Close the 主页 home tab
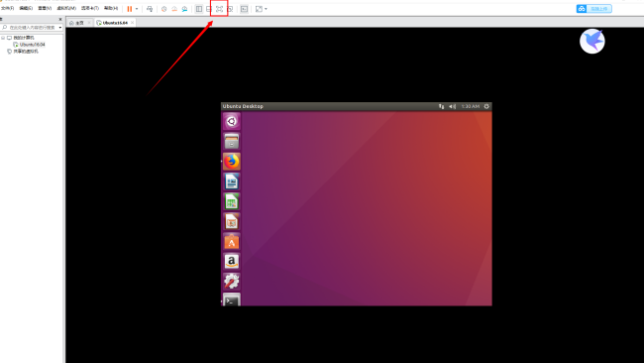This screenshot has height=363, width=644. [x=89, y=23]
